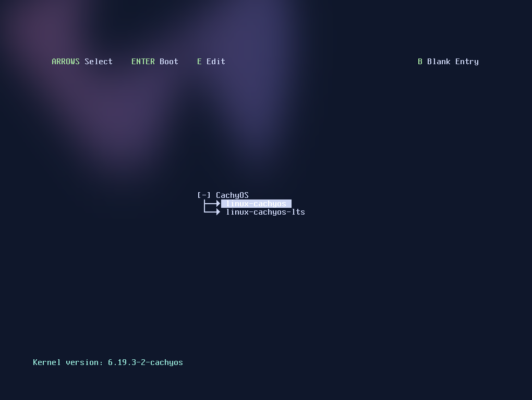Select the linux-cachyos-lts boot entry
Image resolution: width=532 pixels, height=400 pixels.
(265, 212)
